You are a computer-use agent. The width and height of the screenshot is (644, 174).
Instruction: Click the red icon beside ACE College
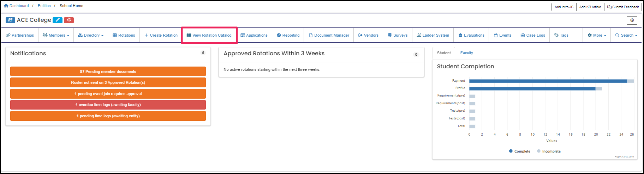click(69, 20)
